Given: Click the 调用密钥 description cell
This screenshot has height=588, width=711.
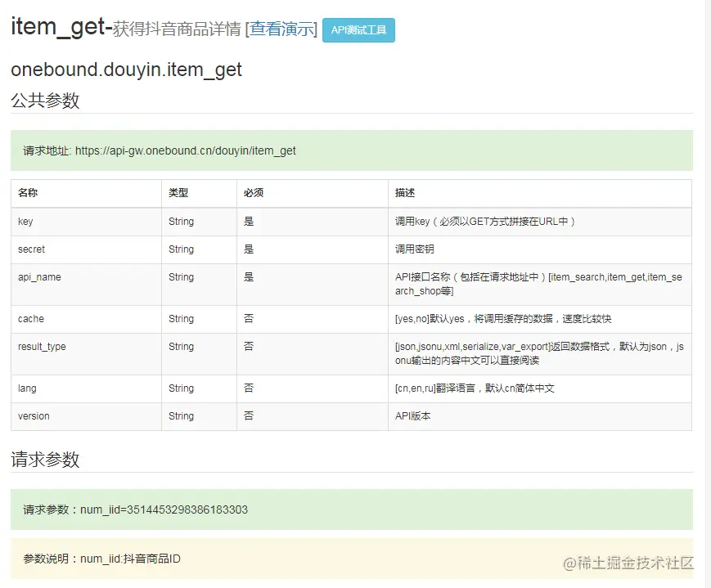Looking at the screenshot, I should [x=540, y=249].
